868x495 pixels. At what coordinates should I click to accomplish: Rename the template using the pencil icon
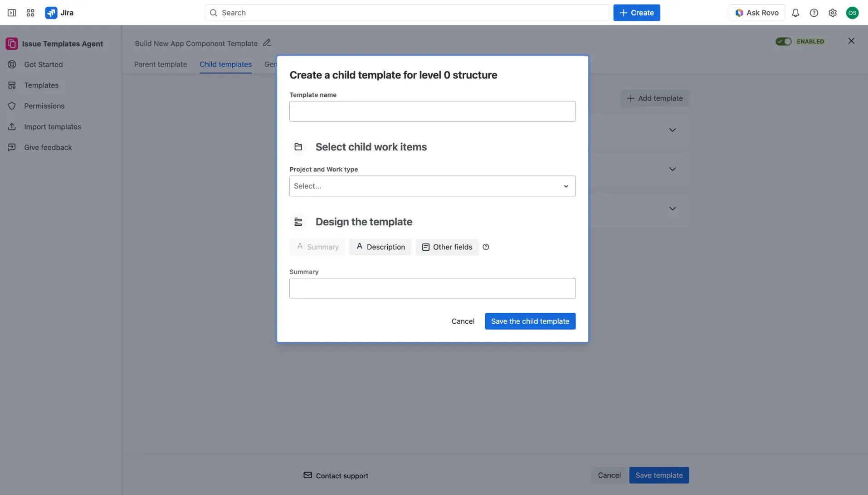tap(267, 42)
